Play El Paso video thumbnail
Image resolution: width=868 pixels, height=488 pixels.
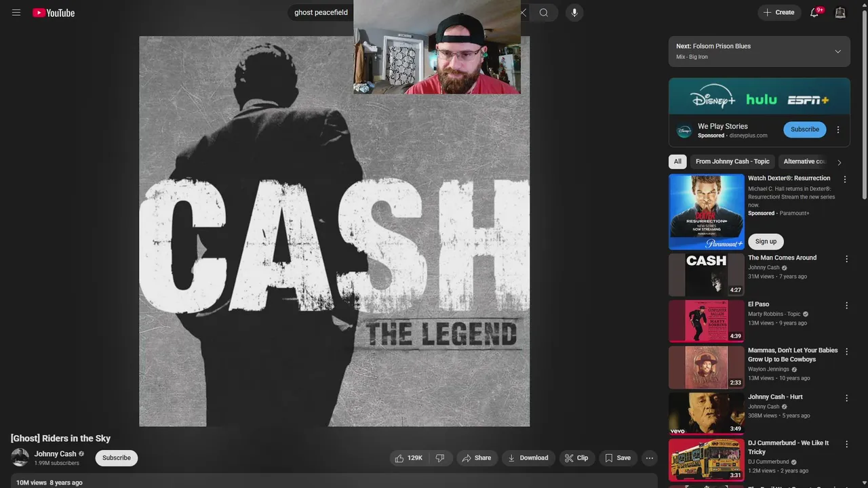pos(707,321)
